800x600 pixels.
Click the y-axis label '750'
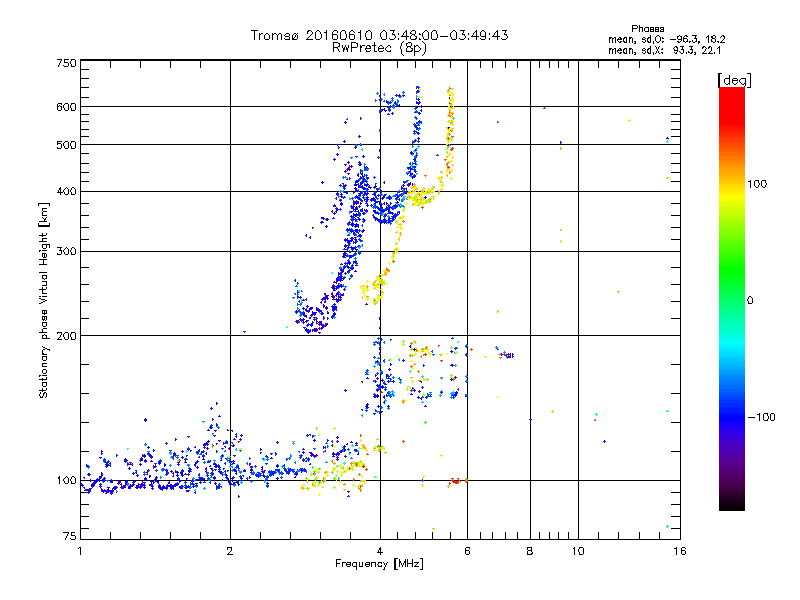pyautogui.click(x=66, y=63)
